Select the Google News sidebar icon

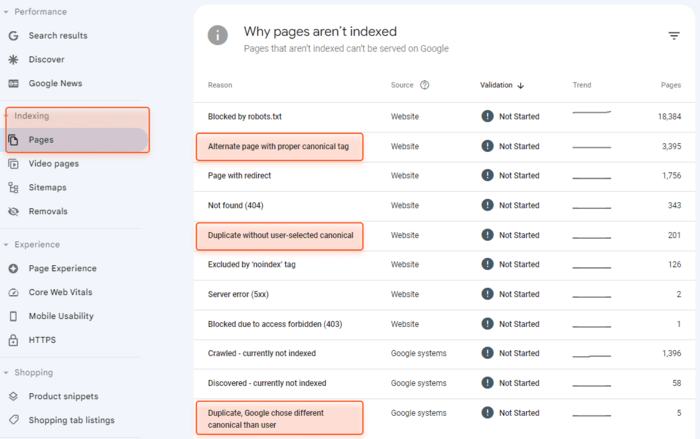(13, 84)
